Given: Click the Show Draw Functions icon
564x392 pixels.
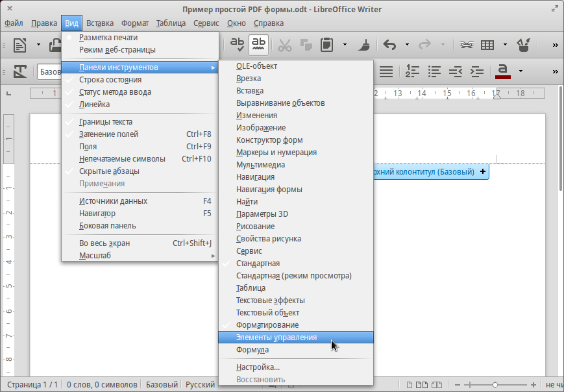Looking at the screenshot, I should (523, 45).
